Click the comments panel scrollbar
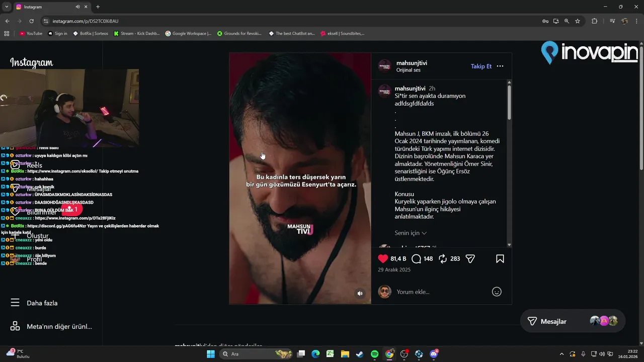This screenshot has height=362, width=644. tap(509, 102)
